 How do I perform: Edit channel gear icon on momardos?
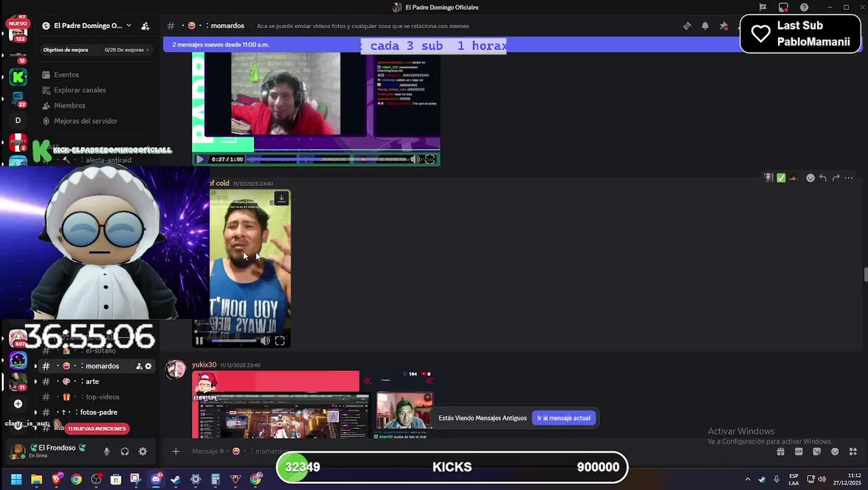(148, 366)
